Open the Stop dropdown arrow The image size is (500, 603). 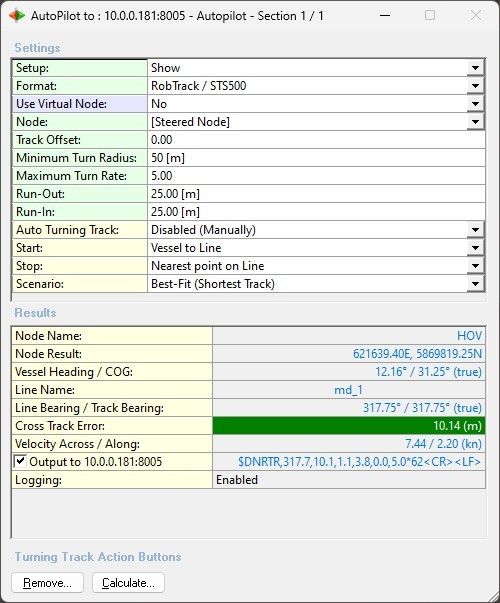[475, 266]
